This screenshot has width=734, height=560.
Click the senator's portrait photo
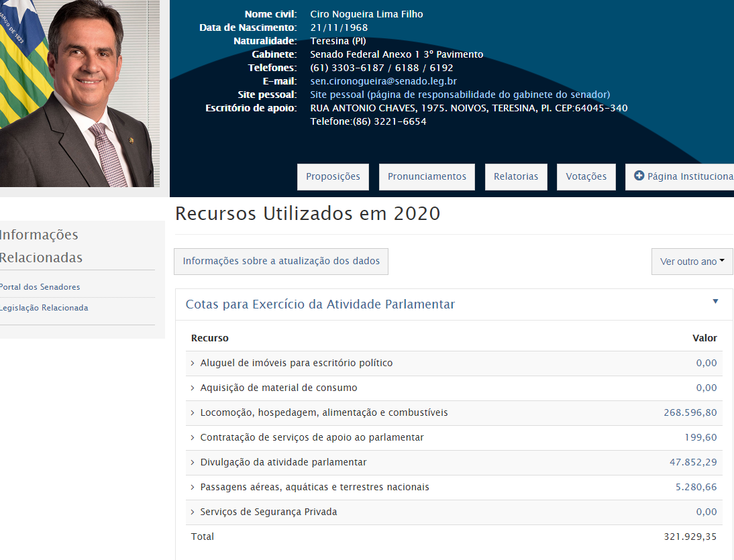[80, 94]
